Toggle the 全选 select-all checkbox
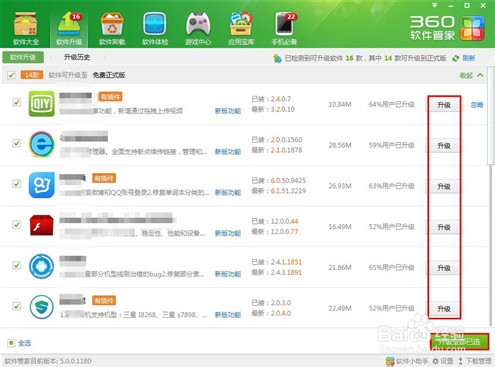Image resolution: width=495 pixels, height=367 pixels. coord(11,343)
